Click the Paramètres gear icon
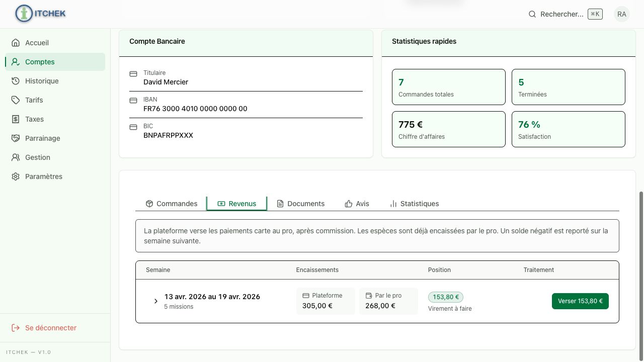The width and height of the screenshot is (644, 362). 16,176
